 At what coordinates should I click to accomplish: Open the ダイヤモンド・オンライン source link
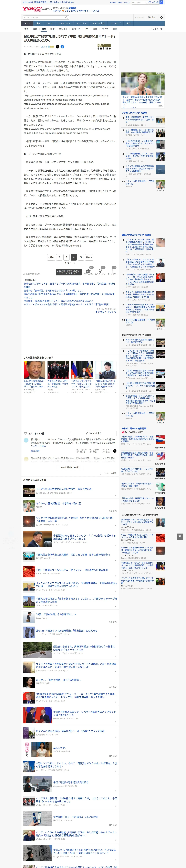pyautogui.click(x=106, y=312)
